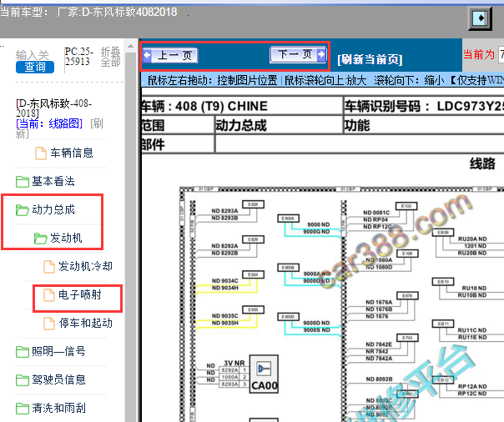This screenshot has width=504, height=422.
Task: Click the 刷新当前页 refresh link
Action: click(x=370, y=59)
